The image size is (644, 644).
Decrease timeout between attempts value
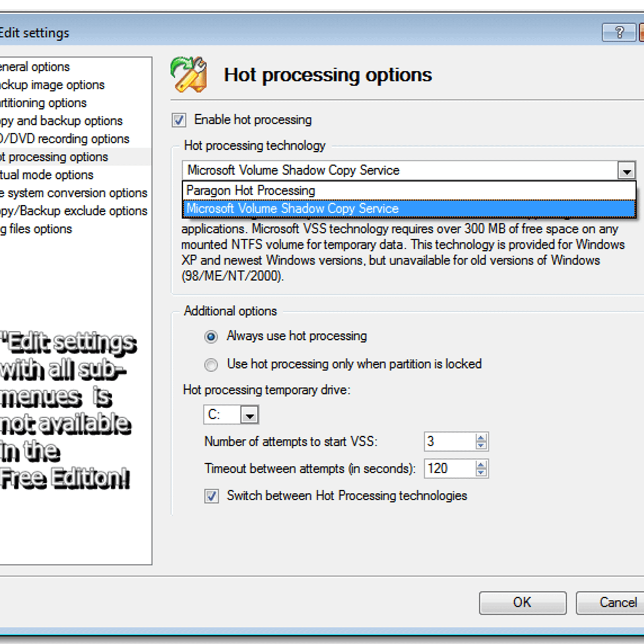(x=481, y=473)
